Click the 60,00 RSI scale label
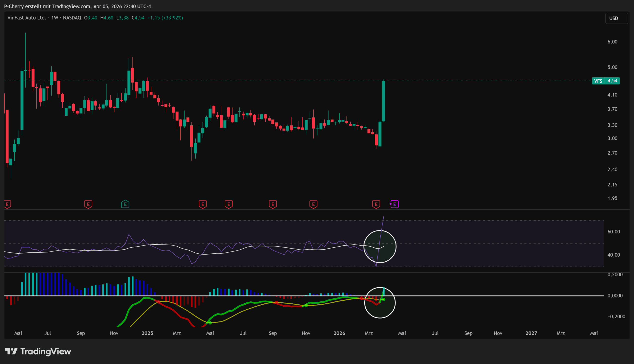The height and width of the screenshot is (364, 634). (613, 231)
